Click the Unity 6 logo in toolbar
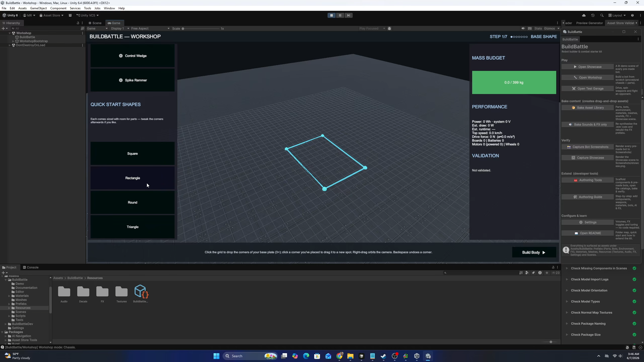644x362 pixels. [x=10, y=15]
